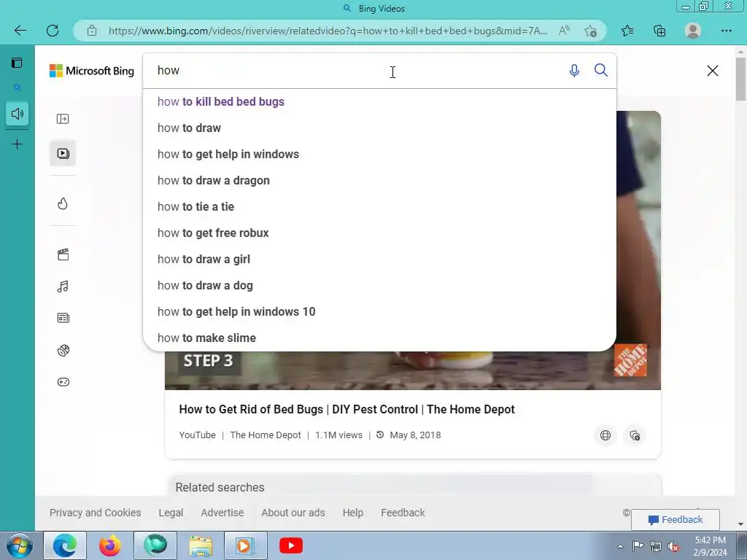View site info via the lock icon

click(x=92, y=31)
